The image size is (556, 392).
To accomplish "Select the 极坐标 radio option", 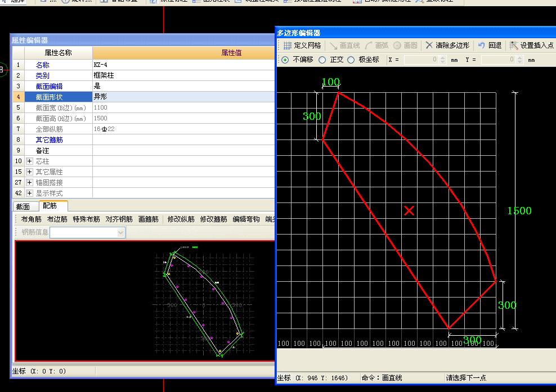I will click(351, 60).
